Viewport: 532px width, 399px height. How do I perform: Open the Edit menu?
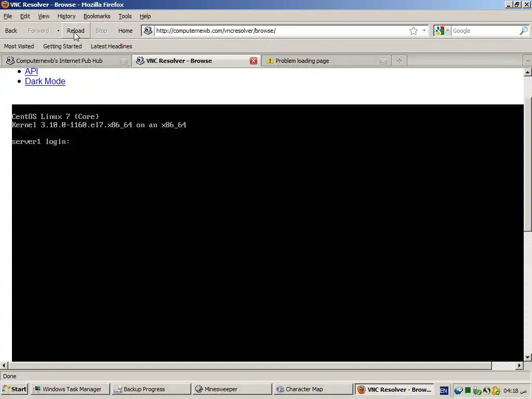(25, 16)
